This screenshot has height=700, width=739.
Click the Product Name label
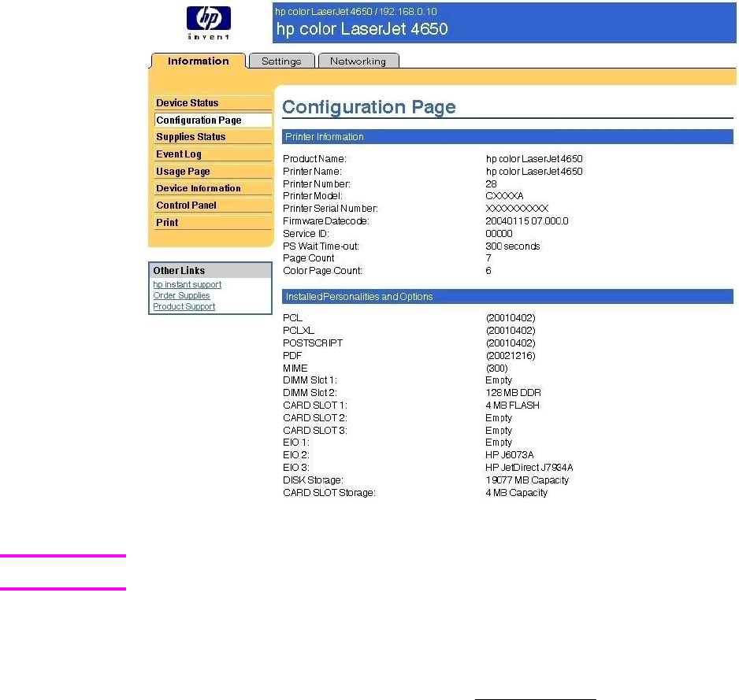click(314, 159)
